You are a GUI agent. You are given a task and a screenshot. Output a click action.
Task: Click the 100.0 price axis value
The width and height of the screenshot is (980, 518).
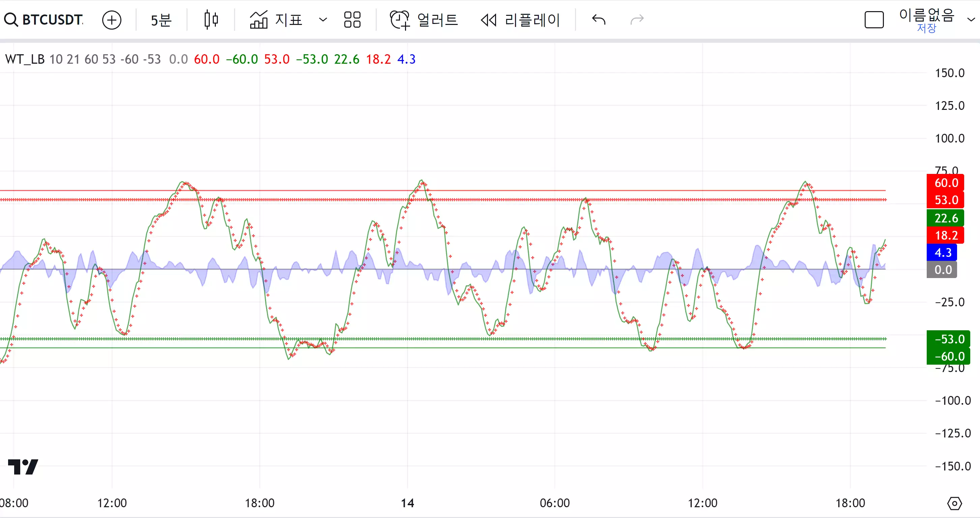click(x=950, y=139)
